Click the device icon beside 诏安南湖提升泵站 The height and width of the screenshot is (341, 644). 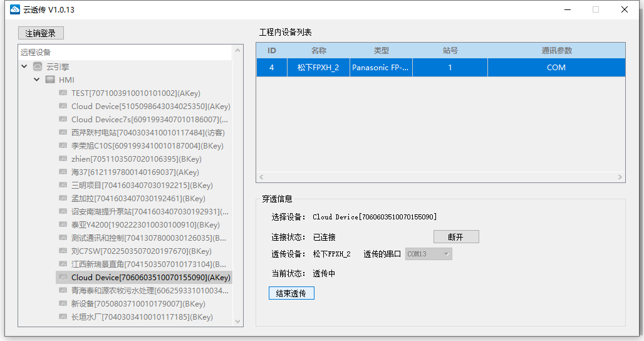[x=63, y=211]
